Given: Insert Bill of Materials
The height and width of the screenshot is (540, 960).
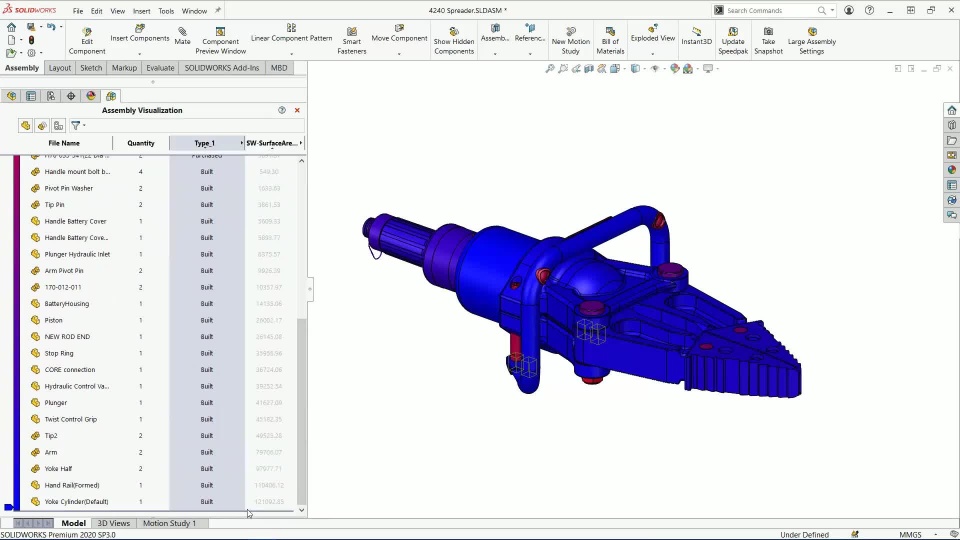Looking at the screenshot, I should point(610,41).
